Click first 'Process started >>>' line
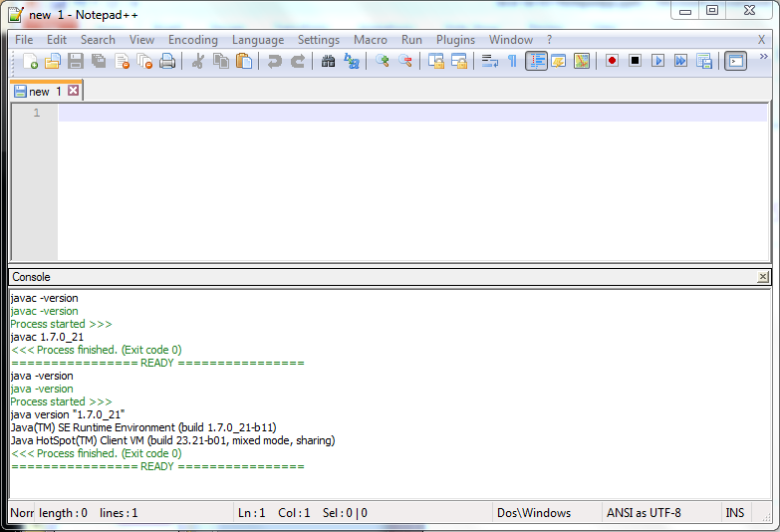Screen dimensions: 780x532 click(61, 324)
